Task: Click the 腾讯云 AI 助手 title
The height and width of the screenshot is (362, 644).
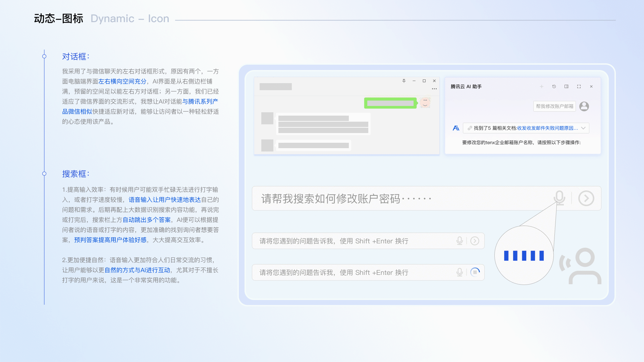Action: tap(466, 86)
